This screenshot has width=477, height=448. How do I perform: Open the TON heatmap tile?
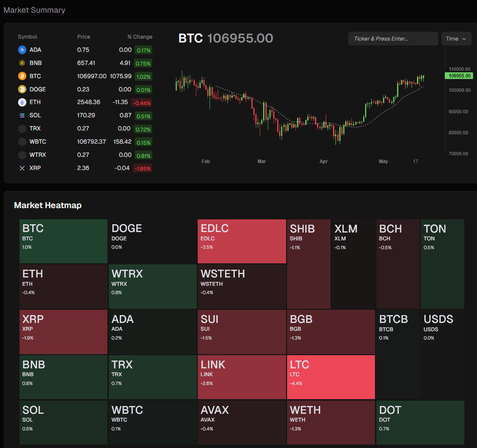coord(442,264)
